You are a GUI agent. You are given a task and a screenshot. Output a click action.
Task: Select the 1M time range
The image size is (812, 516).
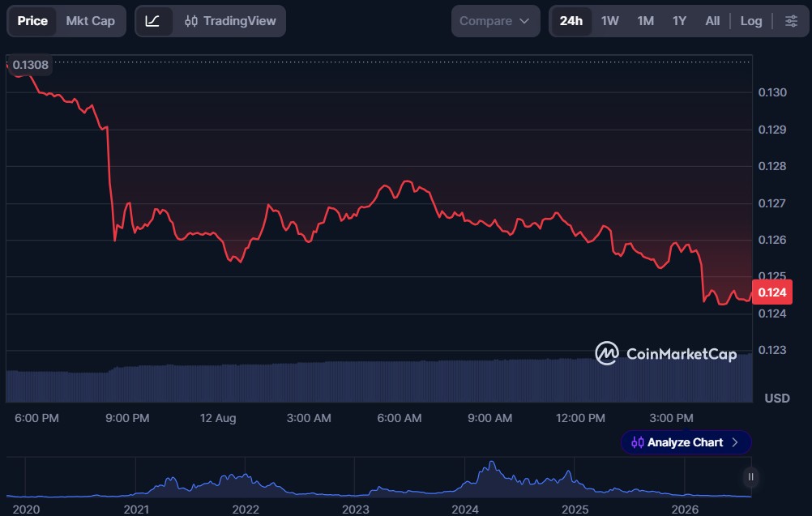[645, 21]
